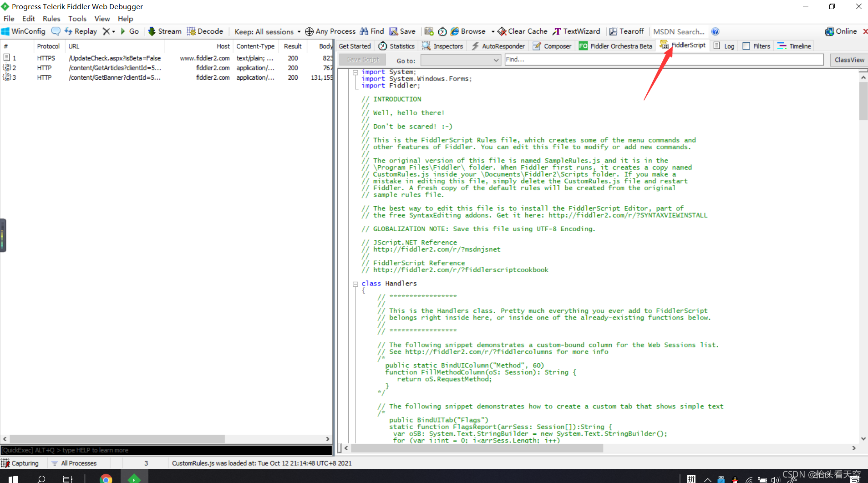Save captured sessions
This screenshot has width=868, height=483.
tap(402, 31)
